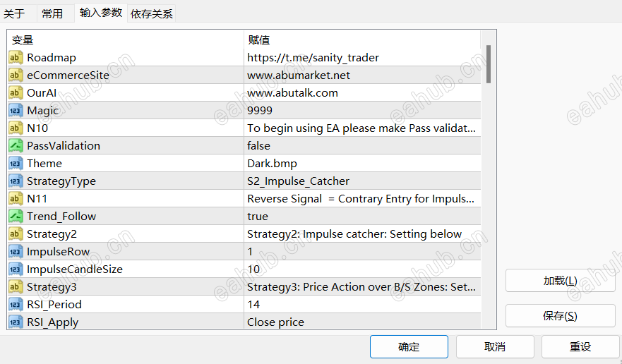The height and width of the screenshot is (364, 622).
Task: Open the 依存关系 tab
Action: [152, 14]
